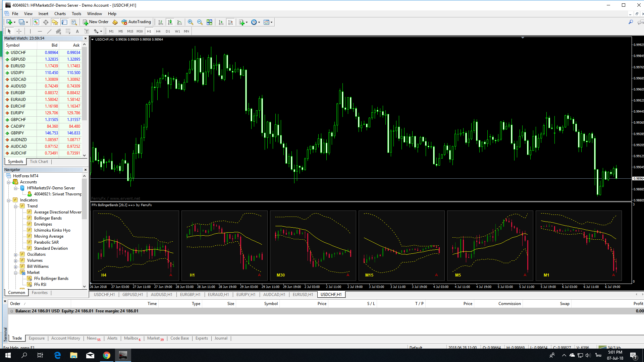Expand the Oscillators folder
This screenshot has height=362, width=644.
coord(16,254)
